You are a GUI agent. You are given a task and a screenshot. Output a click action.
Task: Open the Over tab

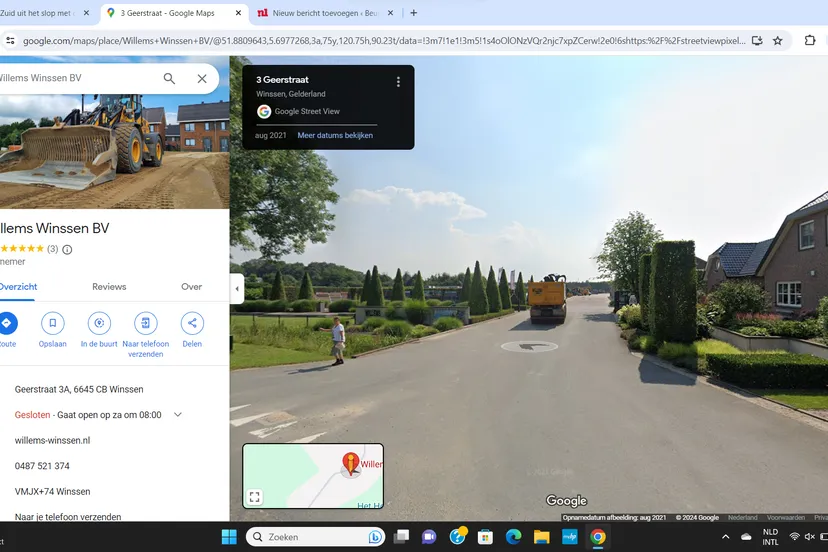pos(192,287)
